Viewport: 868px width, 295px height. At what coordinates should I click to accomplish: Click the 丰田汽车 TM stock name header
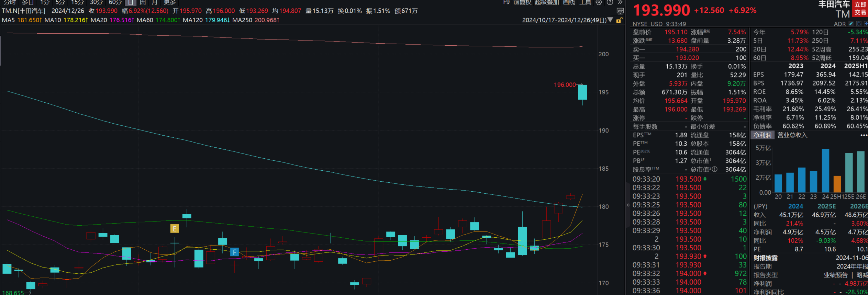pos(833,9)
